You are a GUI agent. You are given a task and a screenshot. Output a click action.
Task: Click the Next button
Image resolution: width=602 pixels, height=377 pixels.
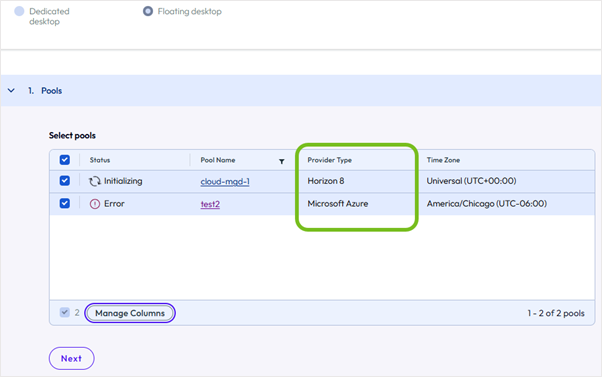[71, 359]
